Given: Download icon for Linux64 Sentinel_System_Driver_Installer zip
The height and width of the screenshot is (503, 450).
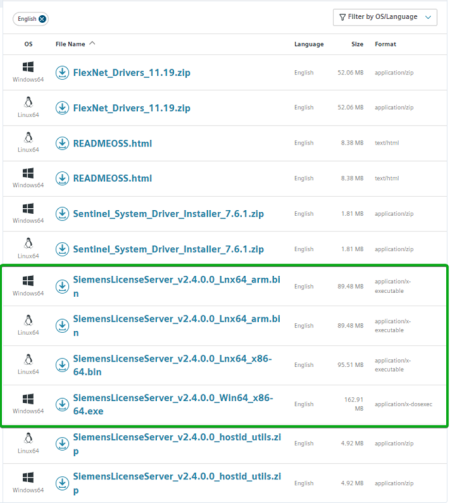Looking at the screenshot, I should point(62,249).
